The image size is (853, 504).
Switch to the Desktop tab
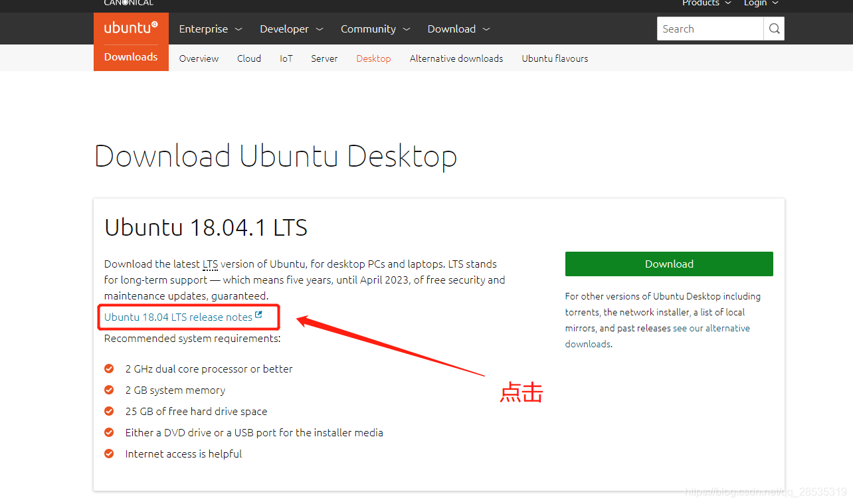point(373,58)
